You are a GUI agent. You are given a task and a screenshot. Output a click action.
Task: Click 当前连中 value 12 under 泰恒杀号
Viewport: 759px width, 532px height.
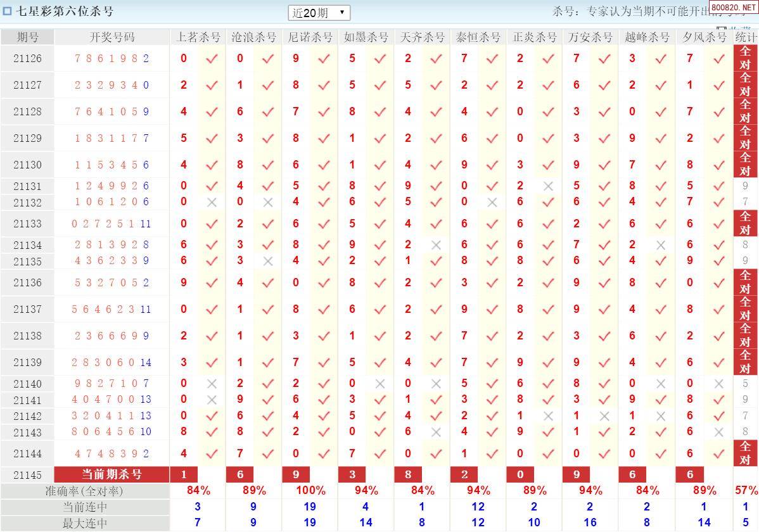478,507
